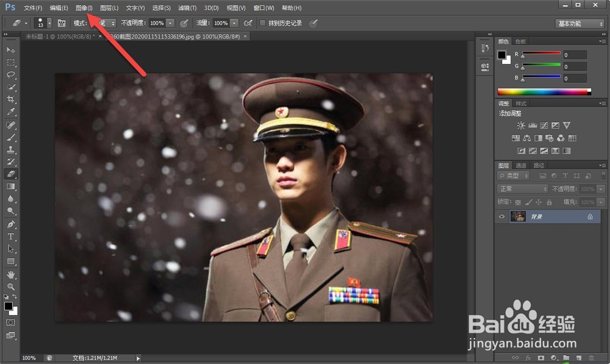Viewport: 610px width, 364px height.
Task: Select the Horizontal Type tool
Action: (x=10, y=237)
